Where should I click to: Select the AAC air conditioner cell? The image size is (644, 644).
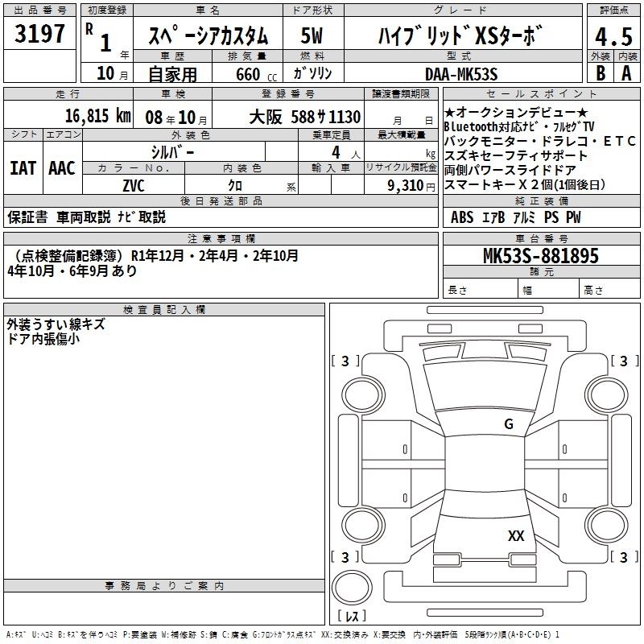click(x=62, y=167)
